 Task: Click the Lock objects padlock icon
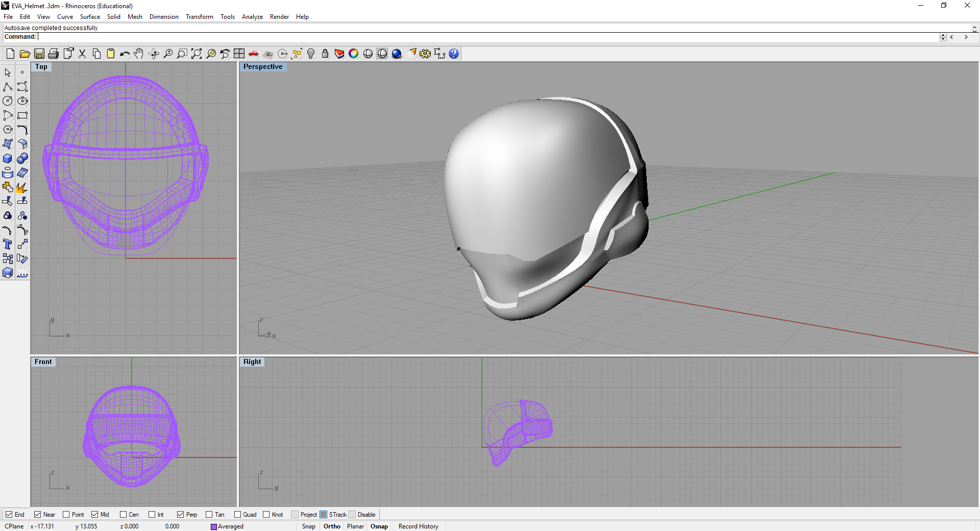(325, 54)
